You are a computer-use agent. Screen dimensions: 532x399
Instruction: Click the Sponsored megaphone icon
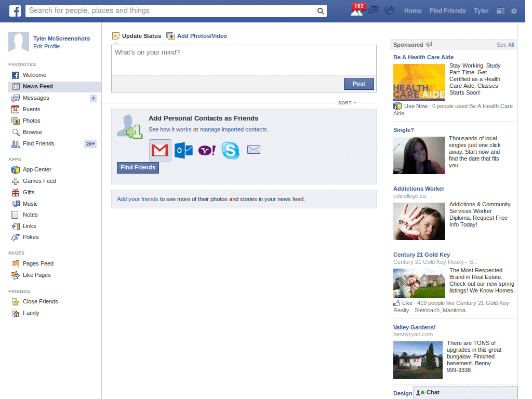point(429,45)
